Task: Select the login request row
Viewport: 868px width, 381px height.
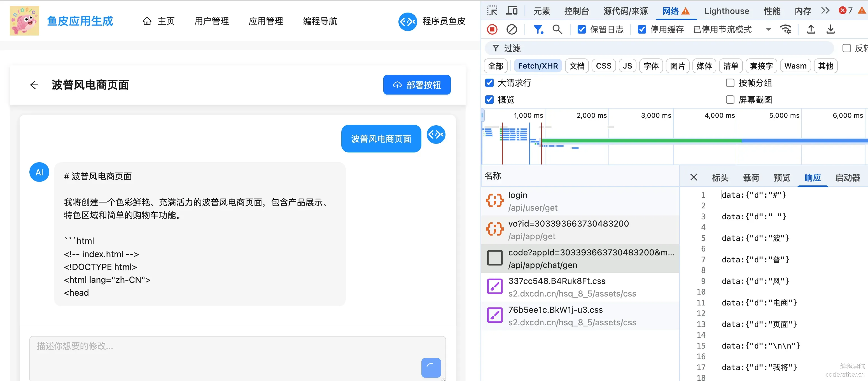Action: click(580, 201)
